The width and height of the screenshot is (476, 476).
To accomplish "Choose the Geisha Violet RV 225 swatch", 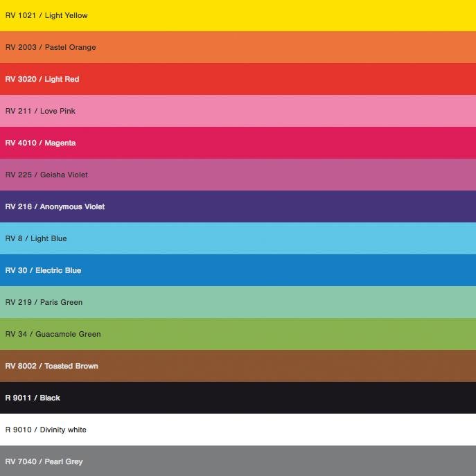I will 238,175.
